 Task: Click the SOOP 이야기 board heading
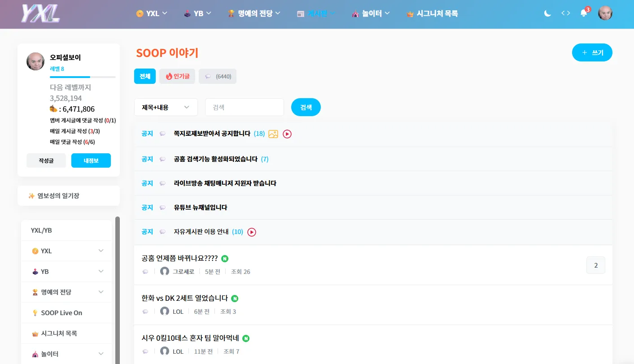click(x=167, y=53)
